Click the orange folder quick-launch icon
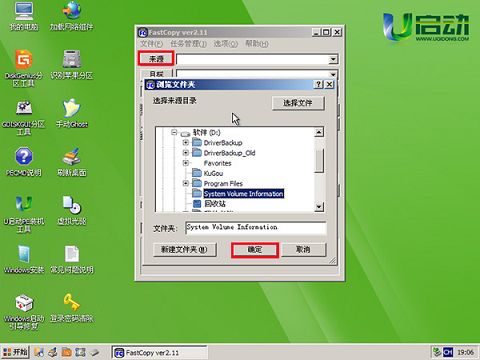 click(67, 352)
